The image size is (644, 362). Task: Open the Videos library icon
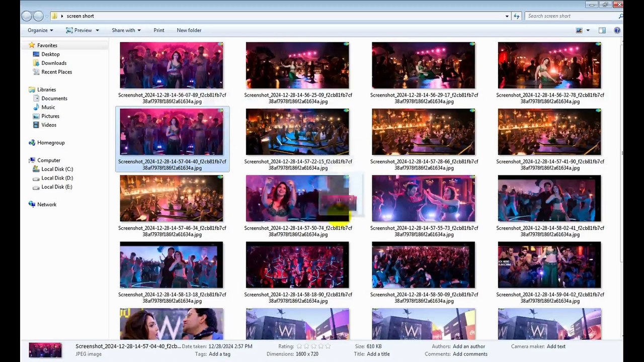[x=36, y=125]
